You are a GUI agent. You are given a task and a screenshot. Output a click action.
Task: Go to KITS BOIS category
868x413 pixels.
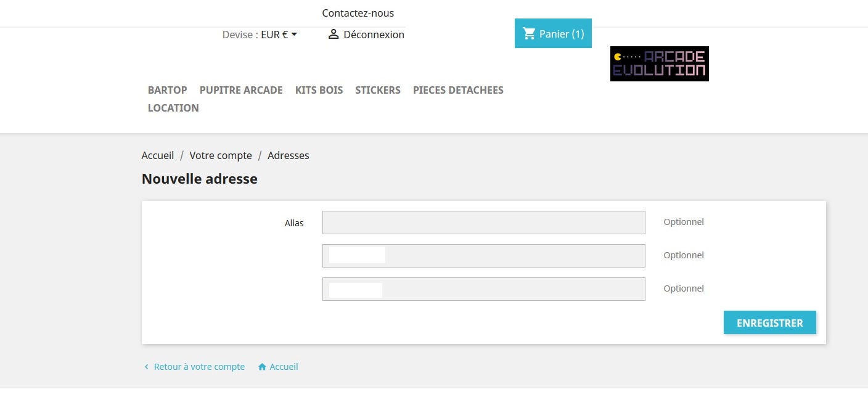319,90
